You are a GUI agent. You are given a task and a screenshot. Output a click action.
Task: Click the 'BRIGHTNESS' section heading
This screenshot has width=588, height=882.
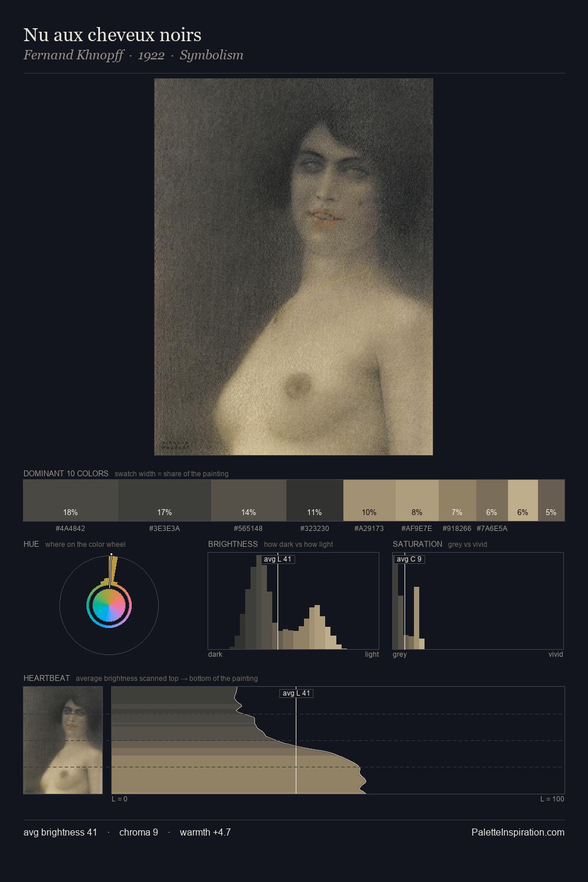pos(233,544)
